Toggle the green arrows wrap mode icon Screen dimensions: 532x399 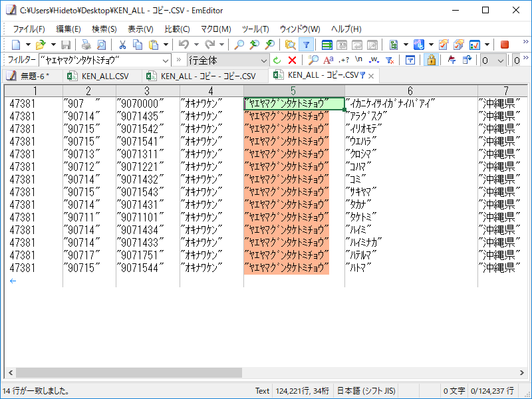[x=327, y=45]
